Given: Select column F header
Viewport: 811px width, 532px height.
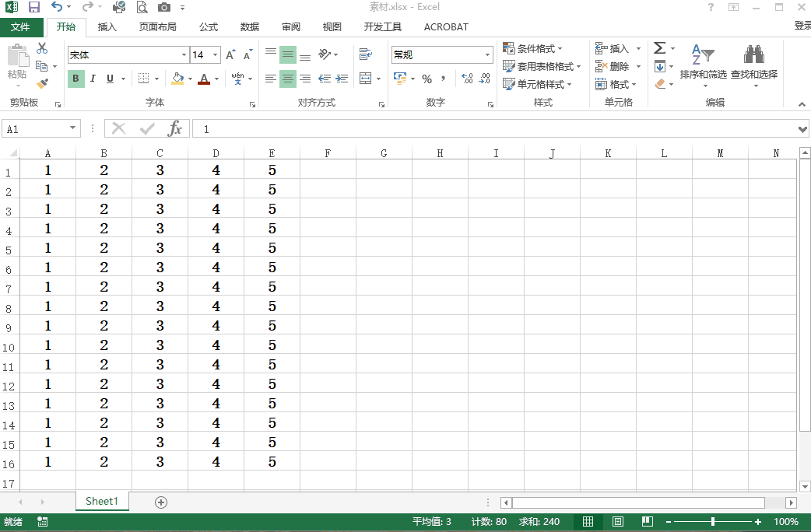Looking at the screenshot, I should pyautogui.click(x=328, y=153).
